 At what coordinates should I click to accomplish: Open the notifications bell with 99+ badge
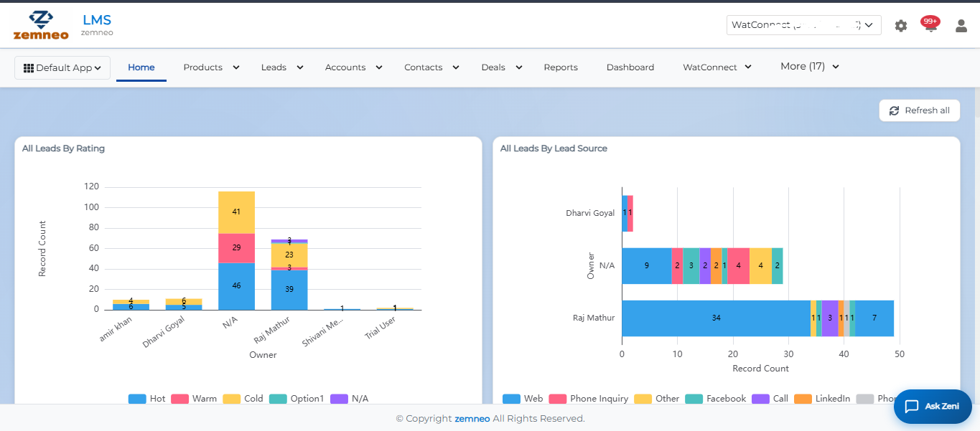[930, 25]
